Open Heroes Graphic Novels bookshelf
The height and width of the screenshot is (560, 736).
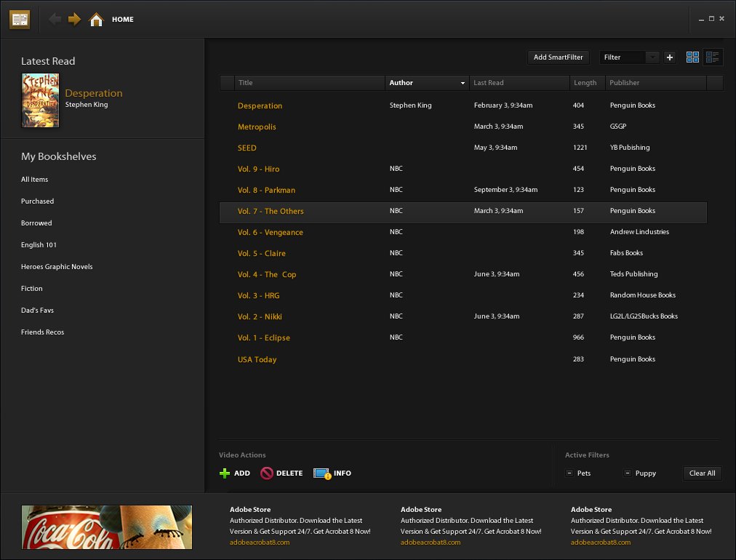pos(57,267)
